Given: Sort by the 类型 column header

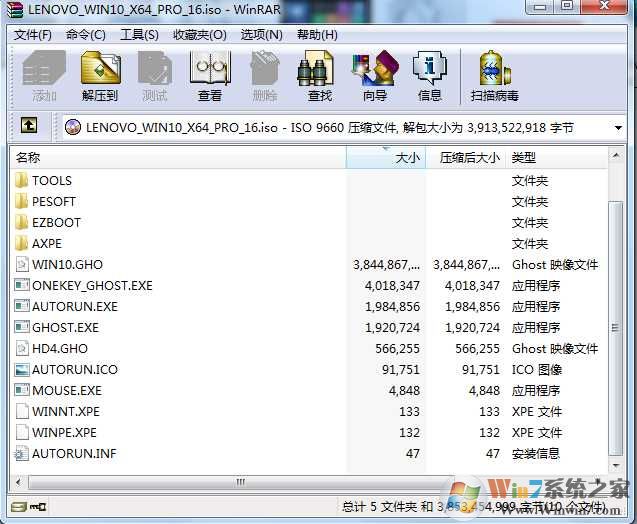Looking at the screenshot, I should pos(557,158).
